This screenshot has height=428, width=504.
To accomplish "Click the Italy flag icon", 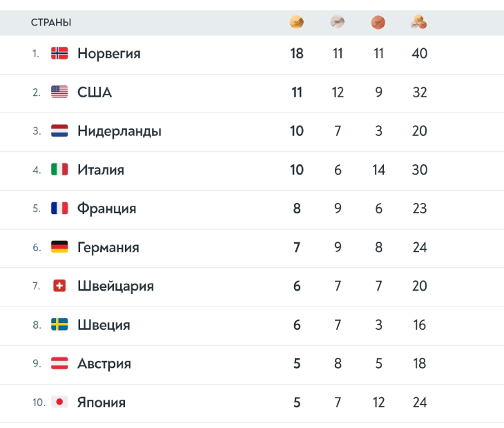I will (x=59, y=169).
